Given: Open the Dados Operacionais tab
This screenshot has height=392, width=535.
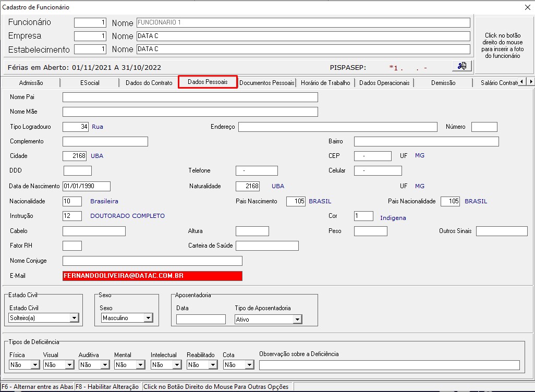Looking at the screenshot, I should (x=384, y=82).
